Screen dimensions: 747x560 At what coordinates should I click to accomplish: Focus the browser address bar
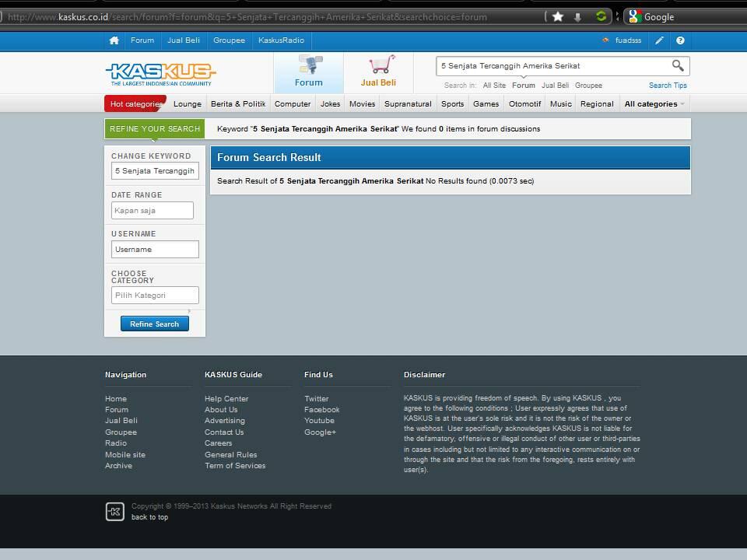272,17
